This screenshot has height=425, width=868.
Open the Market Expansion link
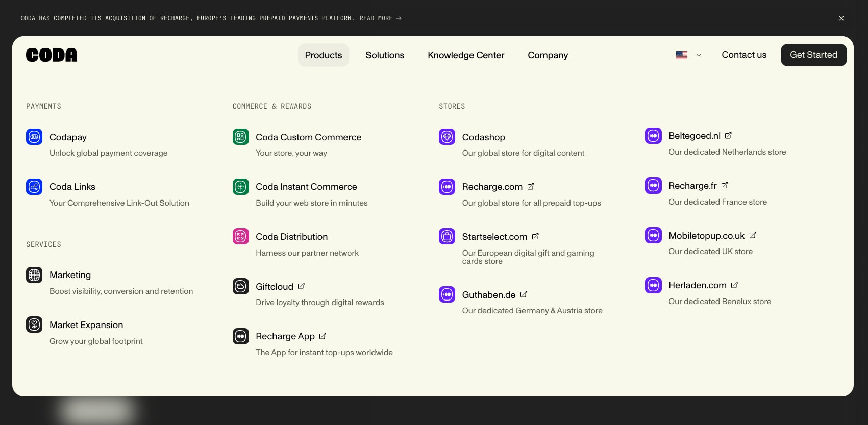86,325
